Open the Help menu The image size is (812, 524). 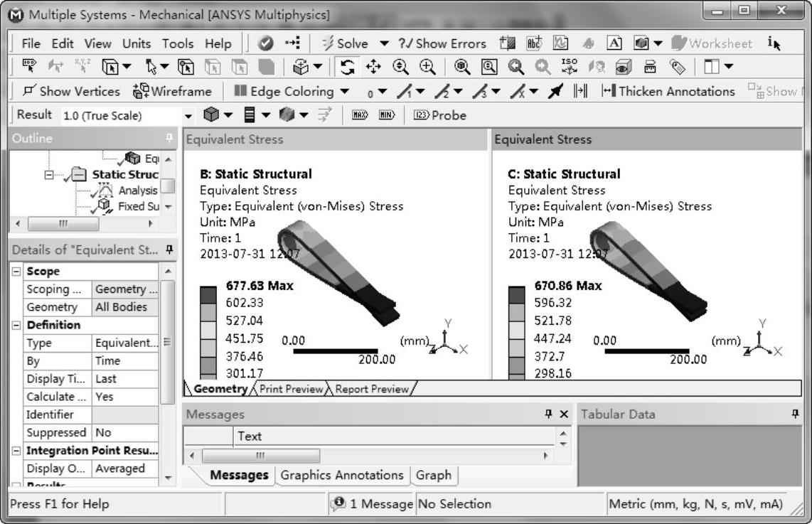point(218,43)
